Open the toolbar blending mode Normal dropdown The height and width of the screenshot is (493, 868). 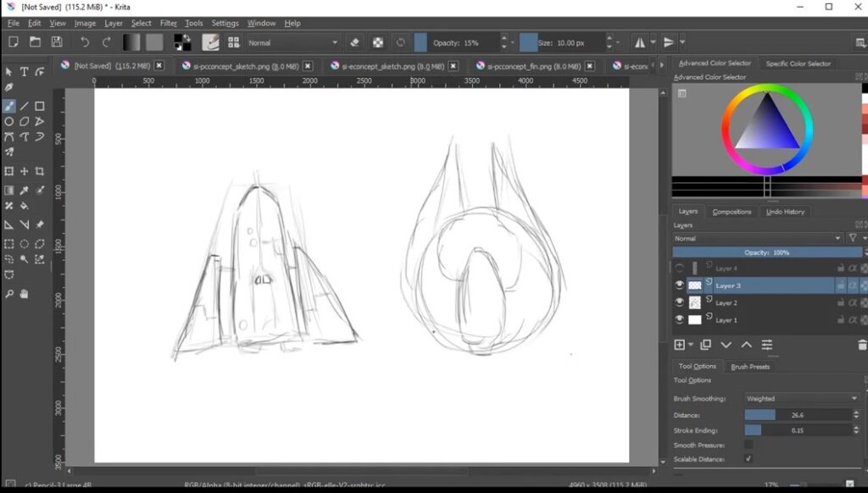click(292, 42)
